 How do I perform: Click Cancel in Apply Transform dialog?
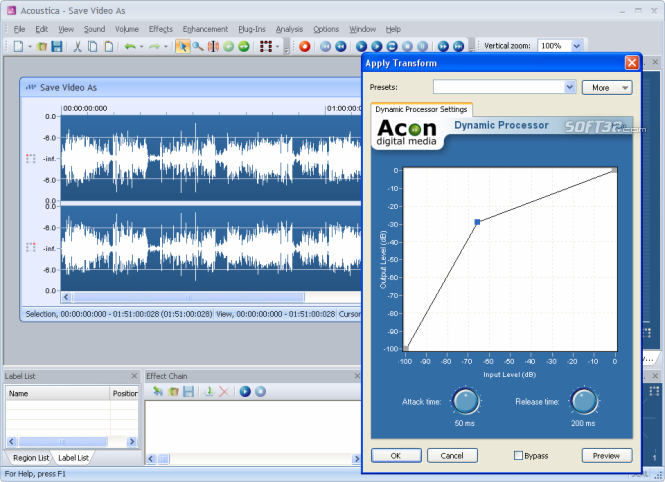452,456
